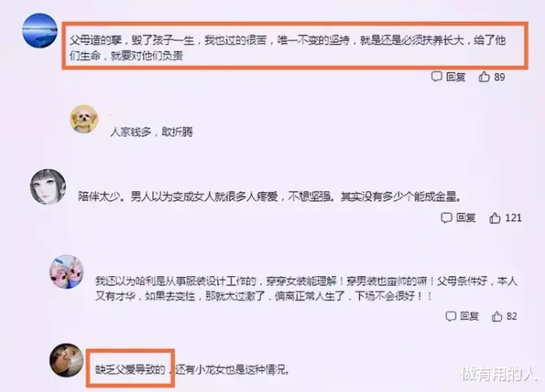Click the 父母造的孽 comment in orange box
The height and width of the screenshot is (392, 545).
295,46
